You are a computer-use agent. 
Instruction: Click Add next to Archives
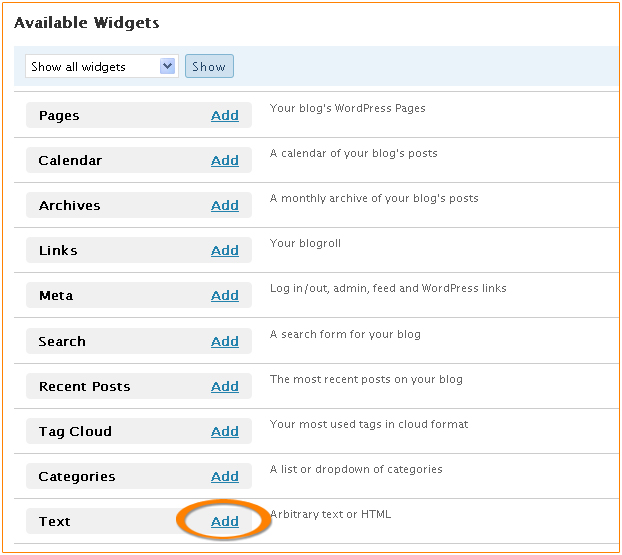[225, 205]
